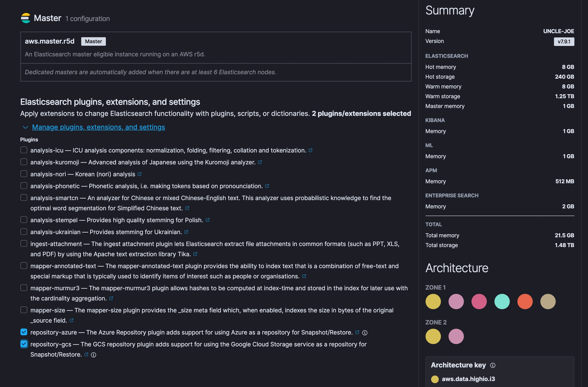Disable the repository-gcs plugin checkbox

(24, 344)
